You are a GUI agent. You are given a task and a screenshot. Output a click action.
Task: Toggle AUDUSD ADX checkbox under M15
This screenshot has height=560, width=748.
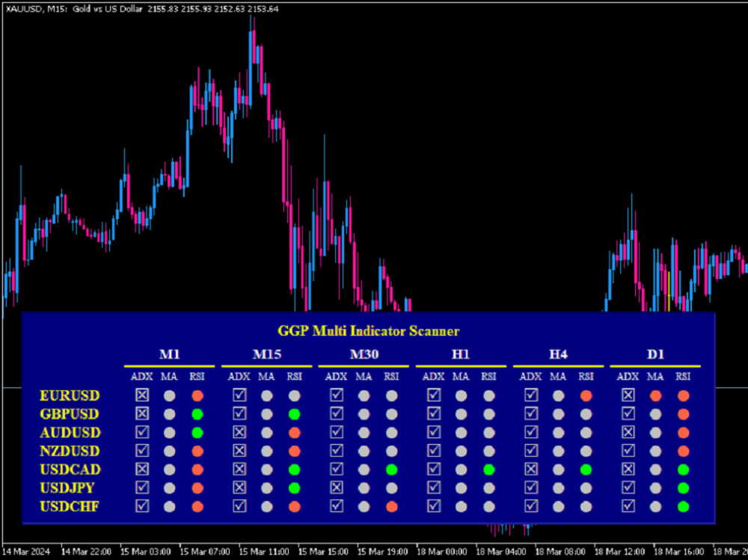[239, 432]
